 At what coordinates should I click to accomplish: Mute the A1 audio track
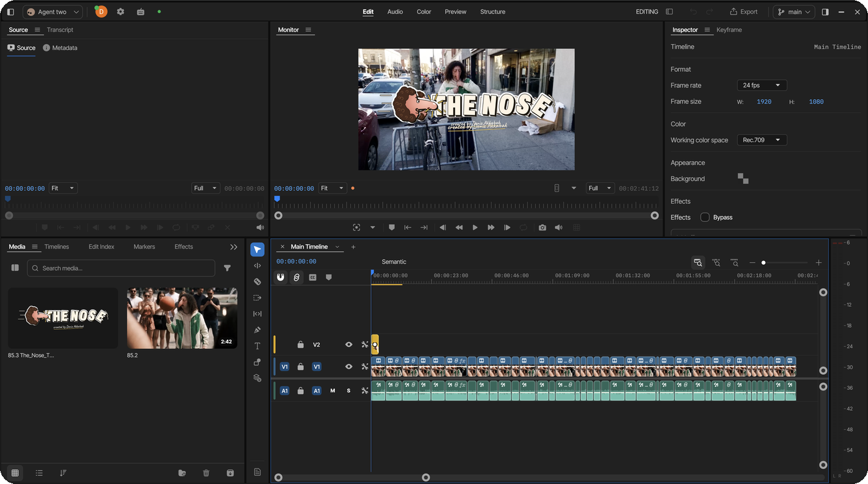tap(333, 391)
